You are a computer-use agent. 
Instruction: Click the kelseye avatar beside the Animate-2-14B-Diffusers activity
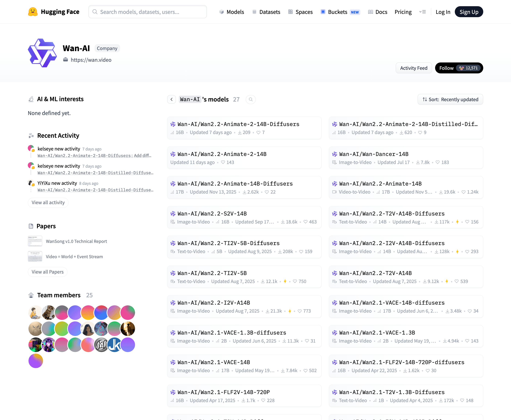[x=31, y=148]
